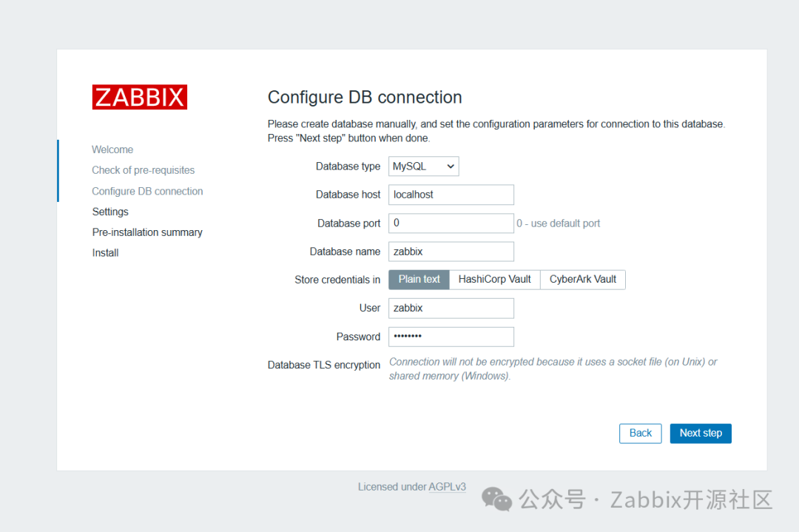
Task: Click the Welcome step in sidebar
Action: [x=112, y=149]
